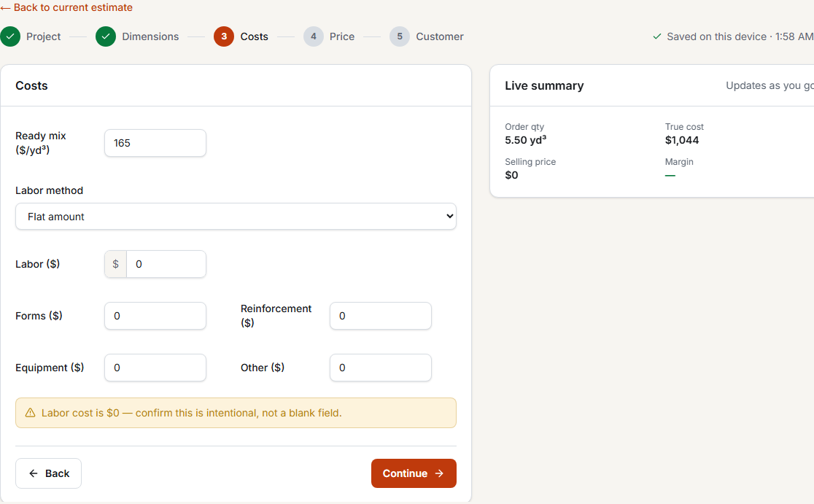Click the Ready mix ($/yd³) label
The image size is (814, 504).
41,143
